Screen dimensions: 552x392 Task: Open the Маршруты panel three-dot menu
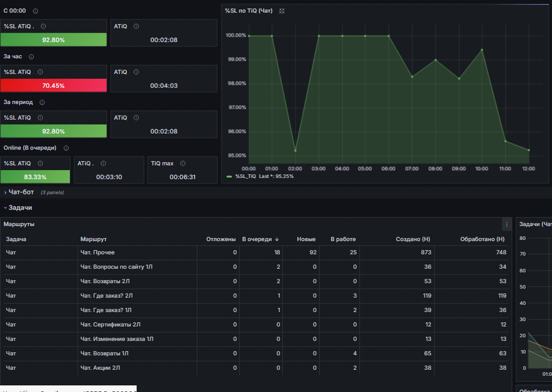(507, 224)
